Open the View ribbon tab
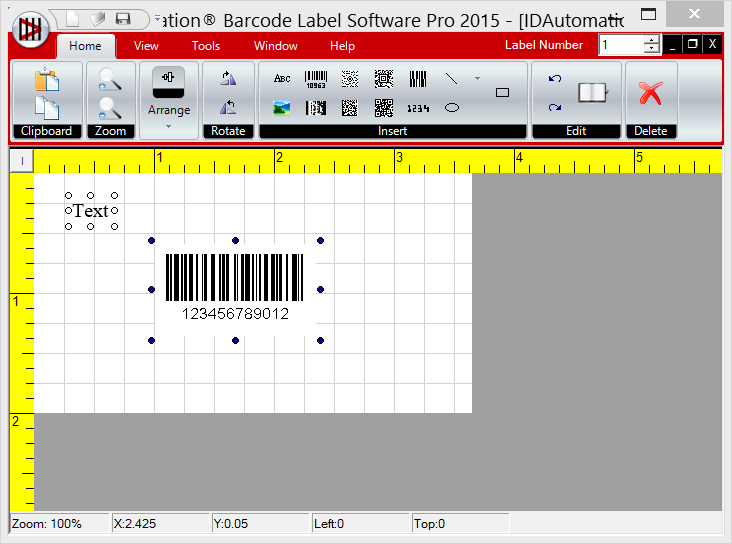 [x=146, y=46]
